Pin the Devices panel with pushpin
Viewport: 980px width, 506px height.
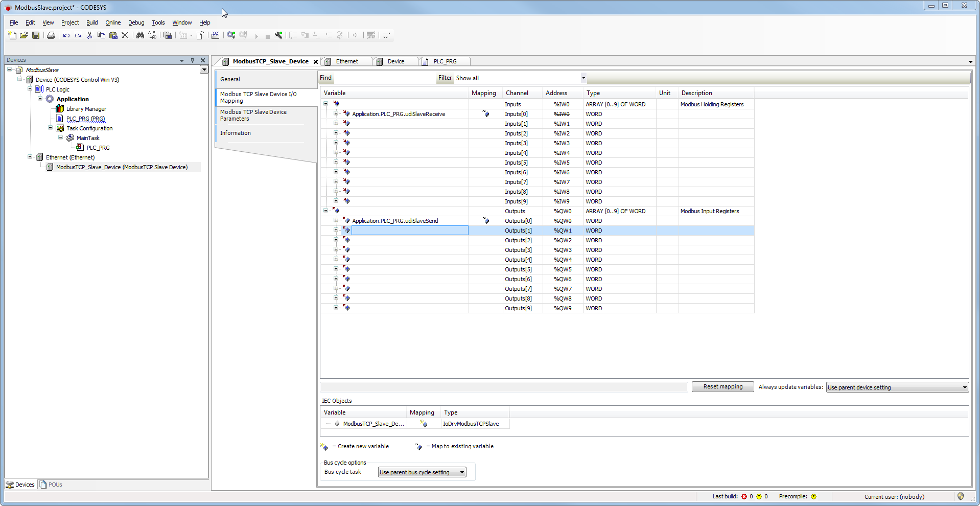pos(192,60)
